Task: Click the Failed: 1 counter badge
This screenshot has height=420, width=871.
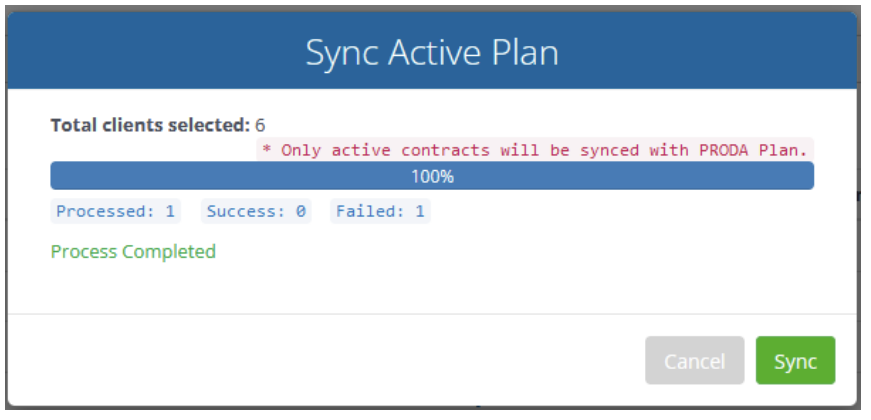Action: (x=381, y=211)
